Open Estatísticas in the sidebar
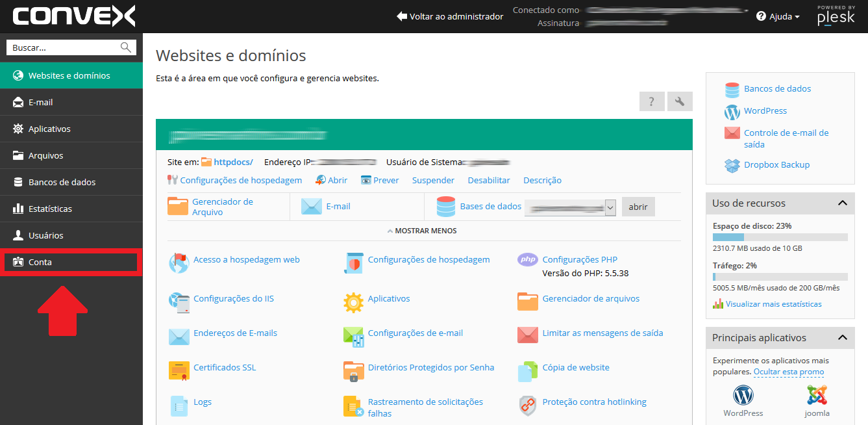 [71, 209]
